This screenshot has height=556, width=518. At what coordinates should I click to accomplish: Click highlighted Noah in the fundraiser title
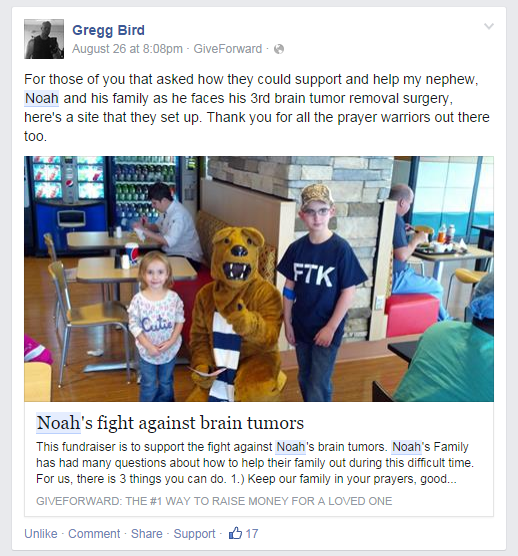59,423
